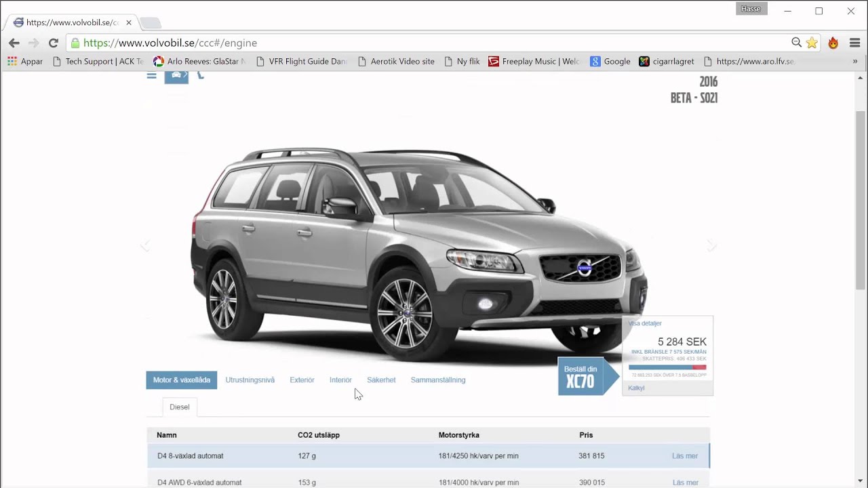868x488 pixels.
Task: Switch to the Exteriör tab
Action: point(302,380)
